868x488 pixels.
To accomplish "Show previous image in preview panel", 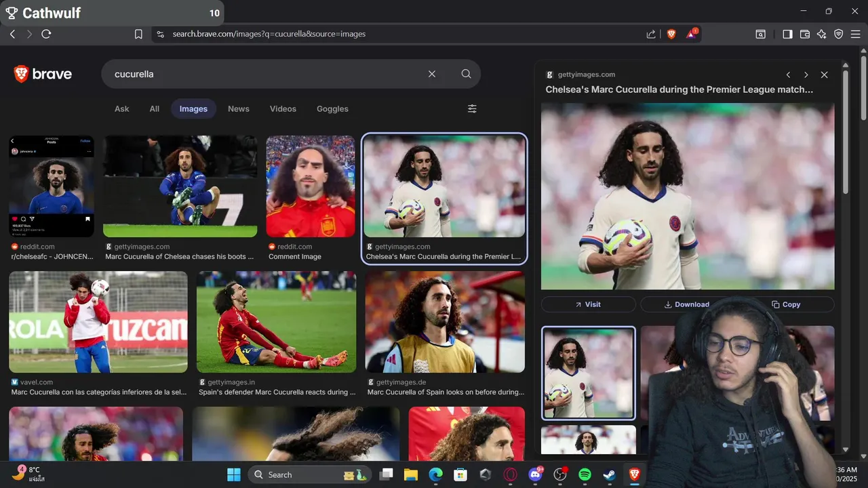I will coord(788,75).
